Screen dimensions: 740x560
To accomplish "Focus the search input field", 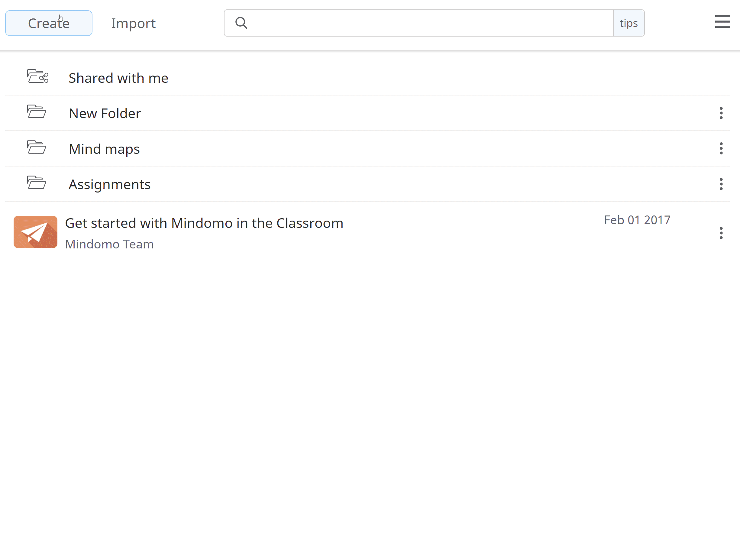I will click(428, 23).
